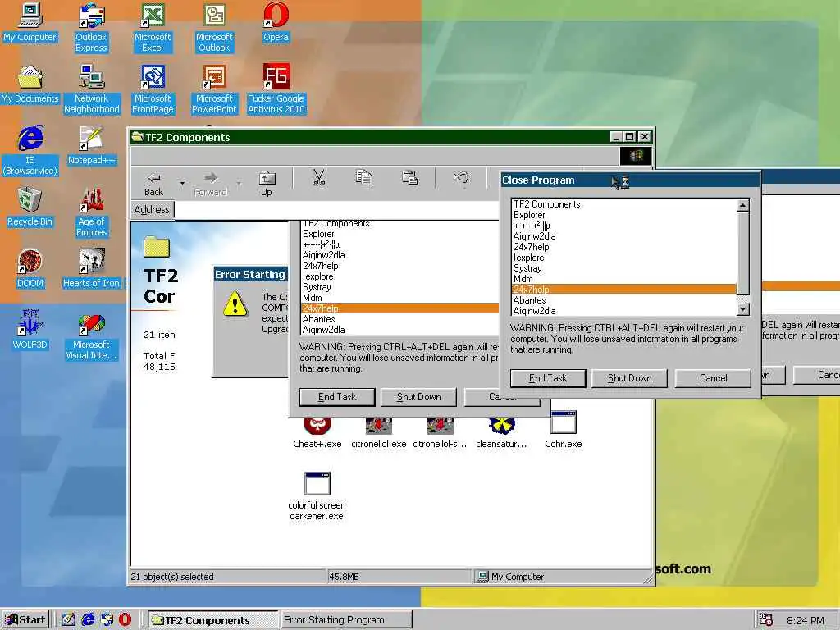The width and height of the screenshot is (840, 630).
Task: Launch Notepad++ desktop shortcut
Action: pyautogui.click(x=92, y=146)
